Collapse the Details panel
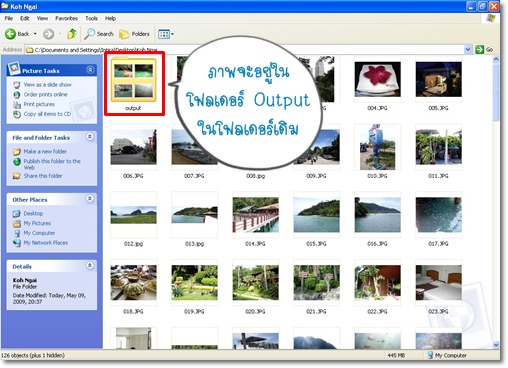The image size is (508, 368). 90,266
